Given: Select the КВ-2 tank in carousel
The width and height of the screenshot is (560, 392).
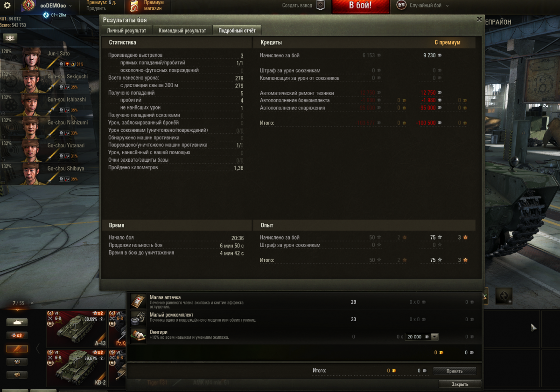Looking at the screenshot, I should pyautogui.click(x=77, y=368).
